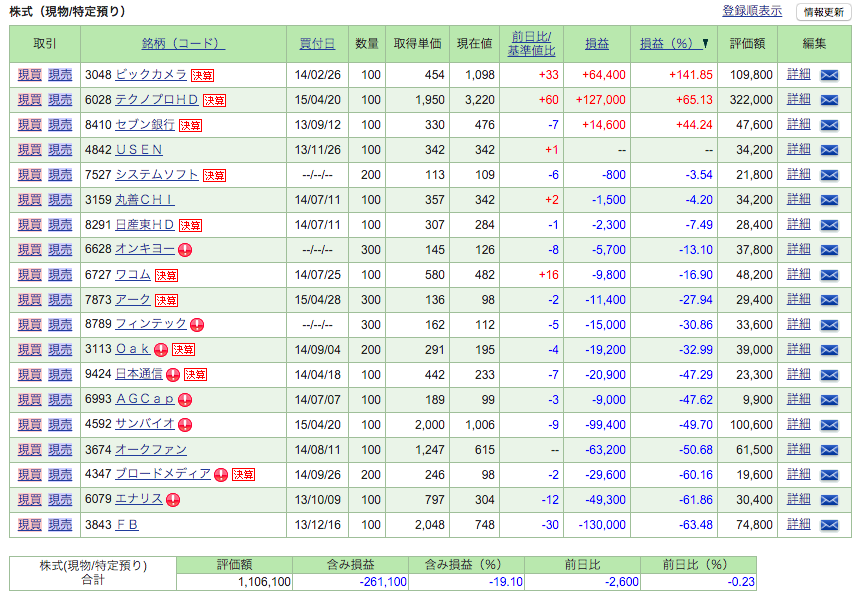863x606 pixels.
Task: Click the mail icon in USEN row
Action: click(829, 150)
